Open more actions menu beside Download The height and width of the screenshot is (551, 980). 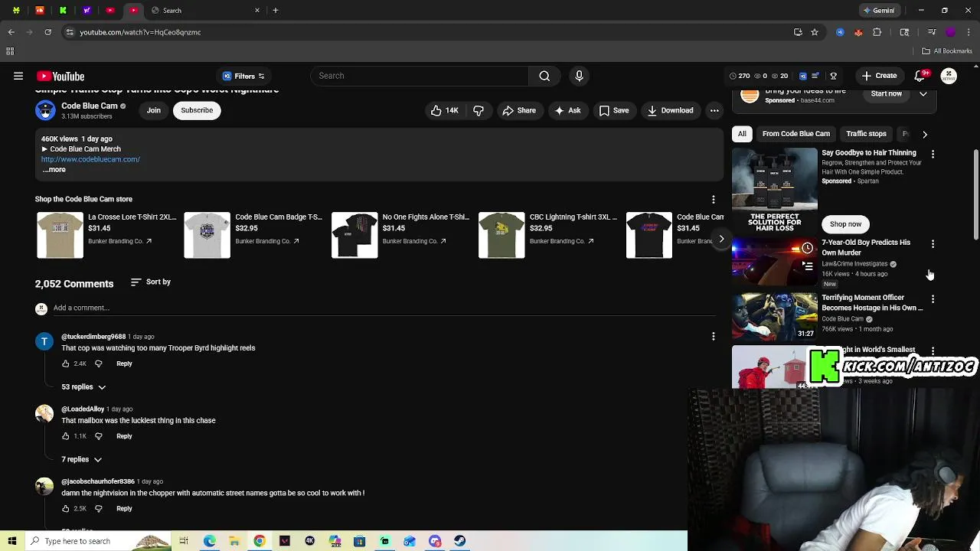click(x=714, y=110)
